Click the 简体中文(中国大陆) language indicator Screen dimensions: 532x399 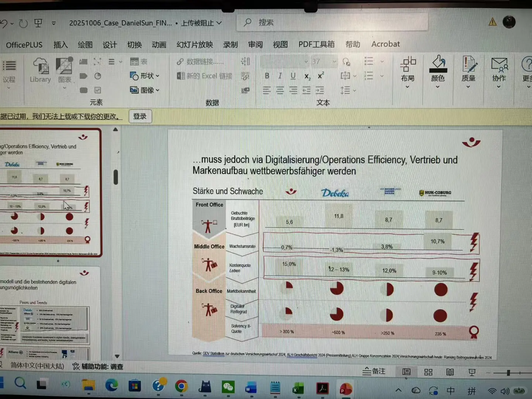(x=37, y=366)
